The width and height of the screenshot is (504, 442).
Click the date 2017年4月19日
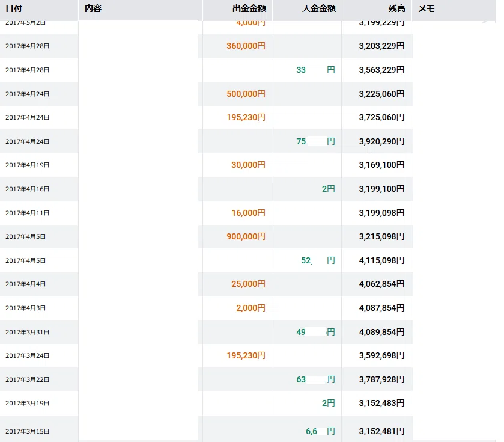coord(27,165)
